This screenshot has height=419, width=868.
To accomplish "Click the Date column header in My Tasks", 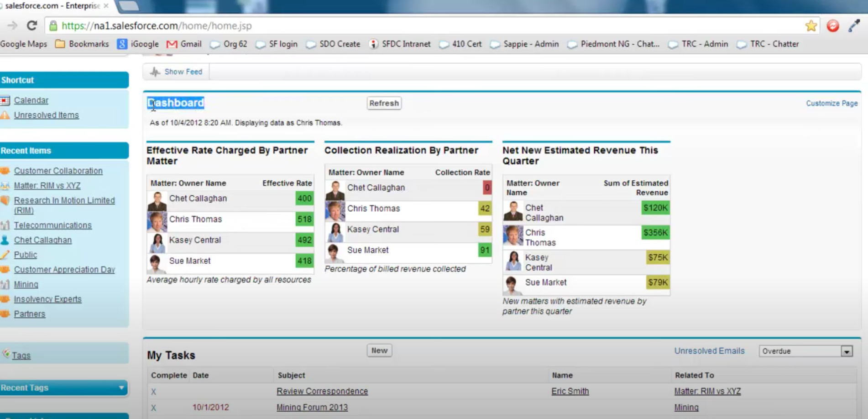I will 201,375.
